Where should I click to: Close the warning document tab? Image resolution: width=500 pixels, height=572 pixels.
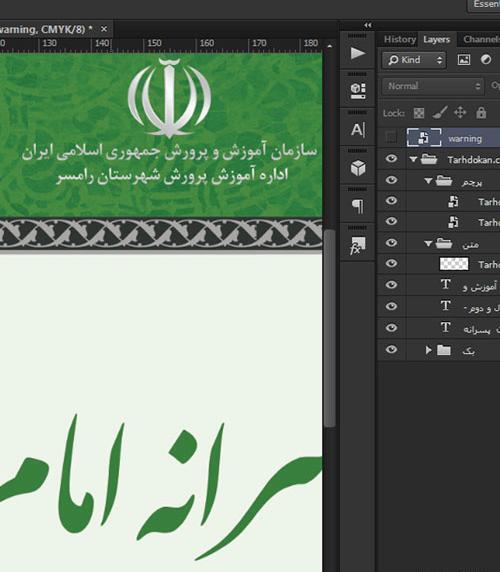click(104, 29)
